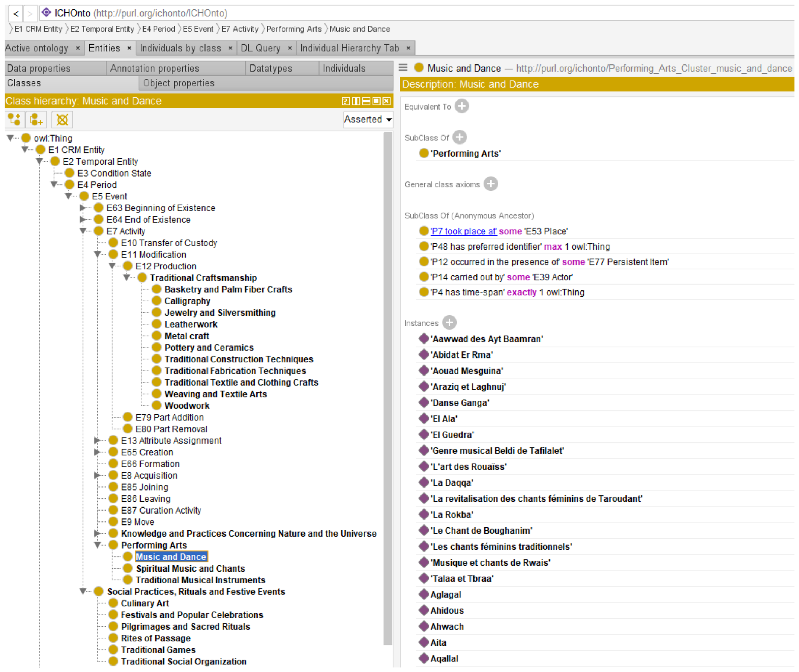
Task: Collapse the Traditional Craftsmanship tree node
Action: coord(126,278)
